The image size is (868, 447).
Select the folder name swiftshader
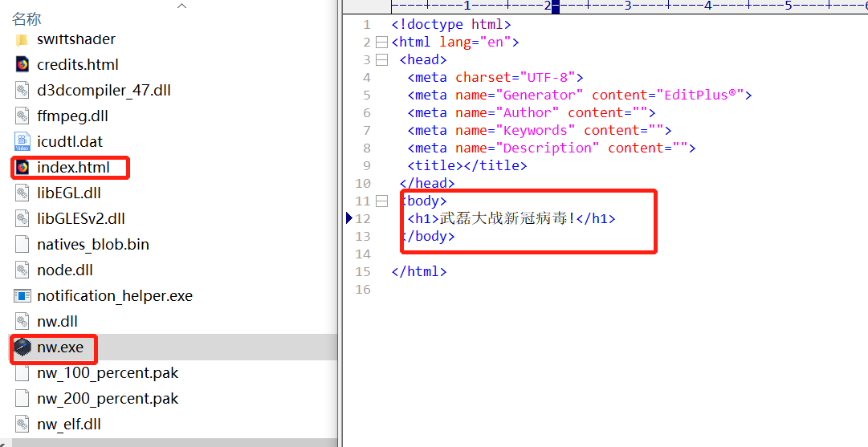75,40
